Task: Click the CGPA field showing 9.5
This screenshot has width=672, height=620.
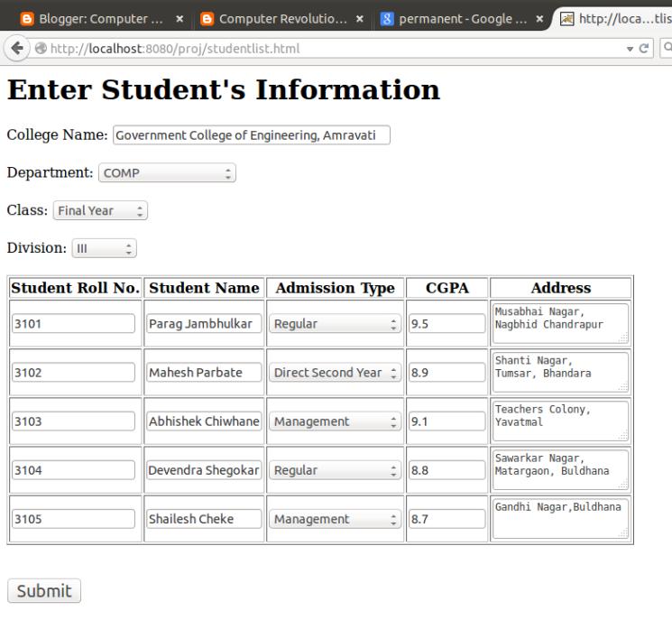Action: coord(447,323)
